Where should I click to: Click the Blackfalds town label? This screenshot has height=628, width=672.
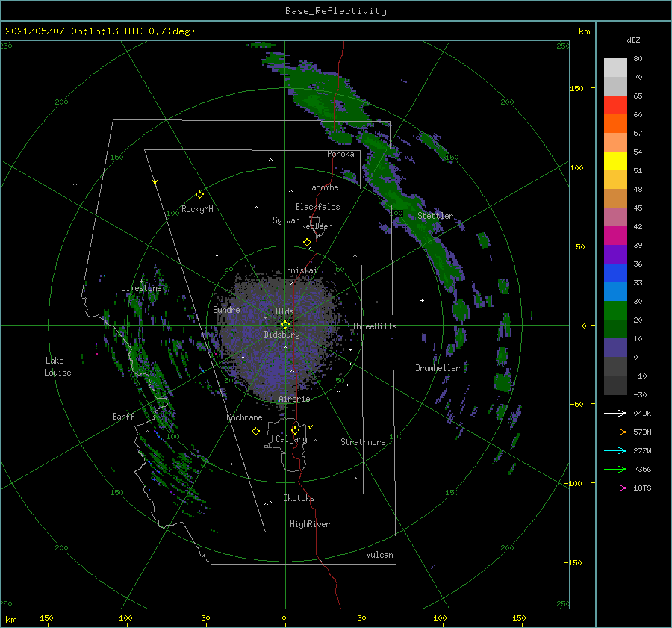(x=317, y=207)
